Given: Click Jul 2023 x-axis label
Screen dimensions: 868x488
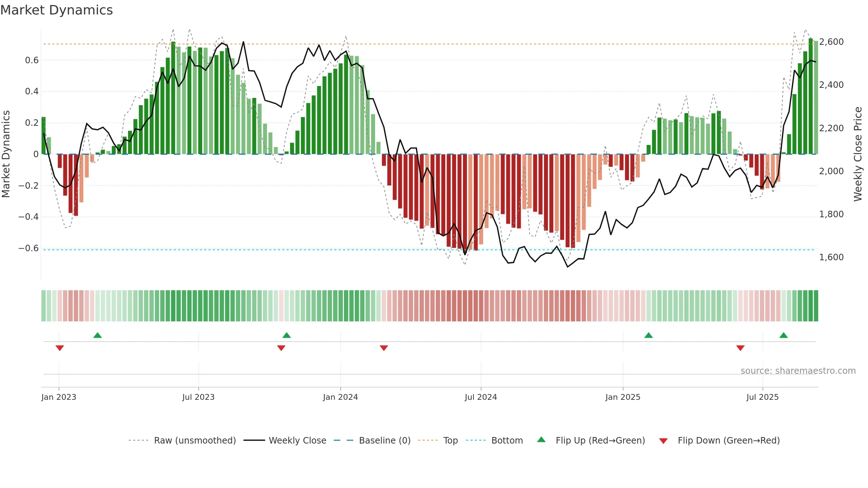Looking at the screenshot, I should (x=199, y=397).
